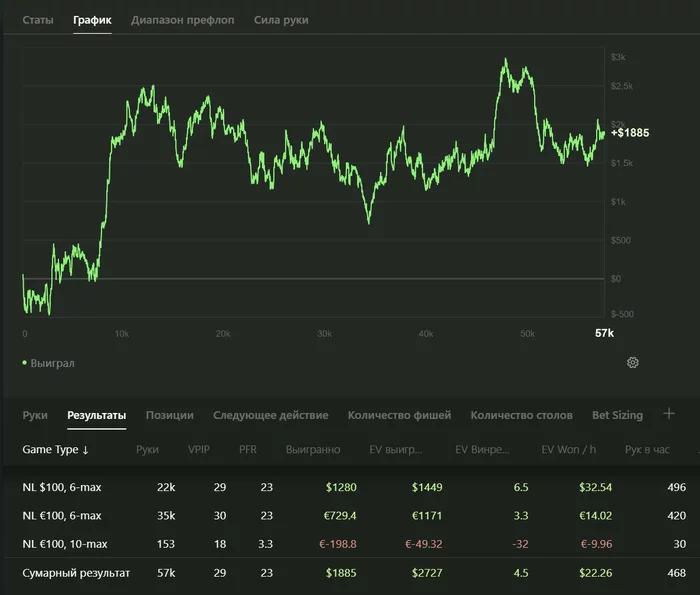Viewport: 700px width, 595px height.
Task: Open the Следующее действие tab
Action: 271,415
